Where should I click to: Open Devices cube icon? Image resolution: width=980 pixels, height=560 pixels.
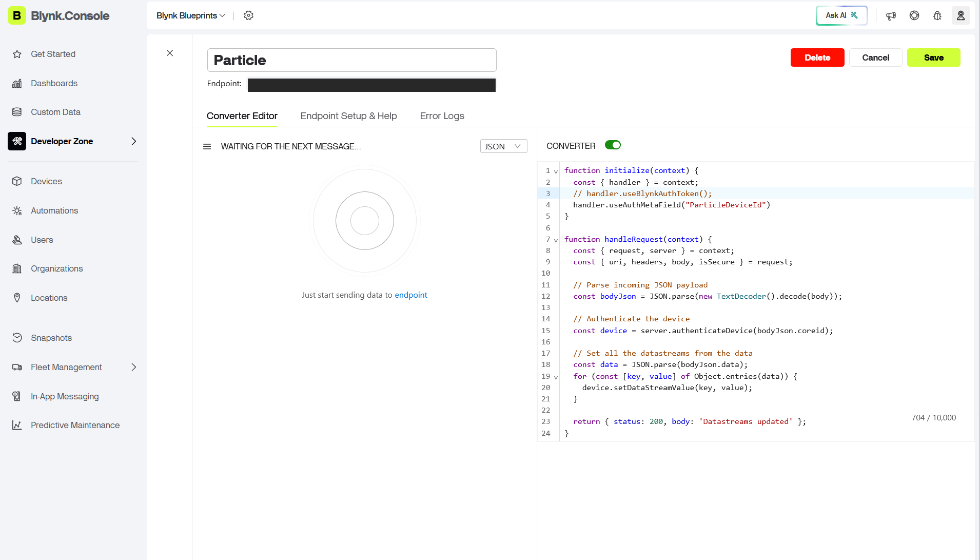coord(17,181)
